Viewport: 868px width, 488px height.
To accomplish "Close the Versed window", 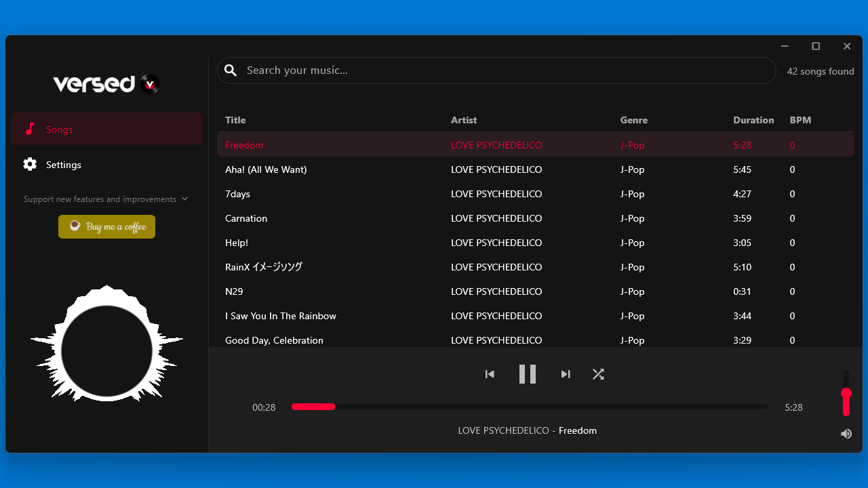I will pos(847,46).
